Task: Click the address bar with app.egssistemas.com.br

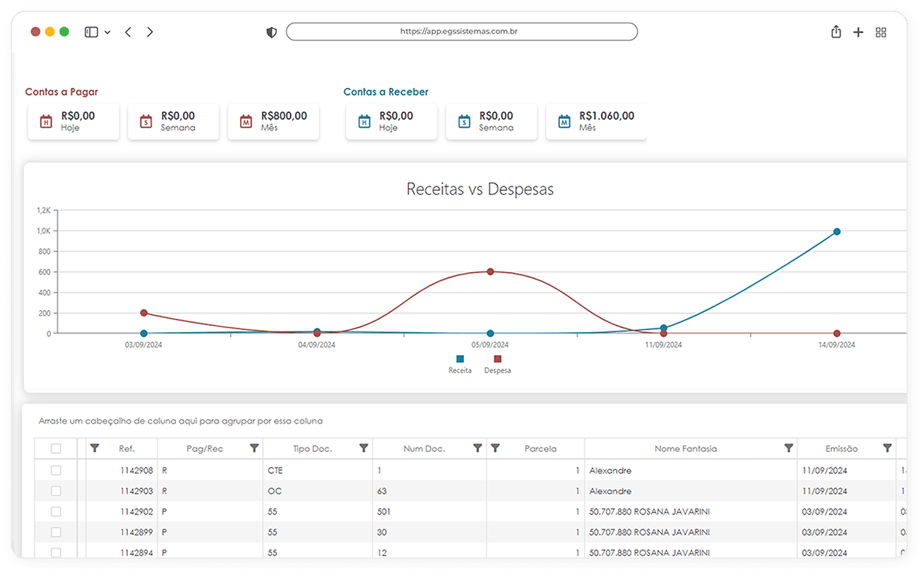Action: pyautogui.click(x=461, y=31)
